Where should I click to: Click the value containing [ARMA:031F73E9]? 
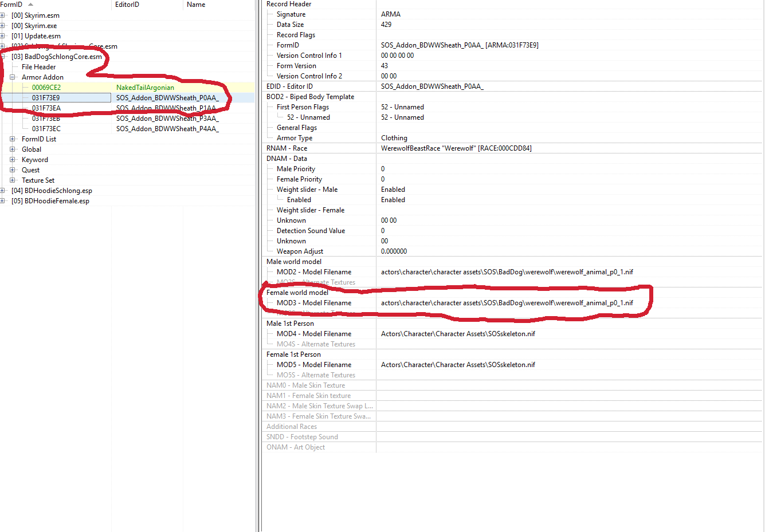460,45
